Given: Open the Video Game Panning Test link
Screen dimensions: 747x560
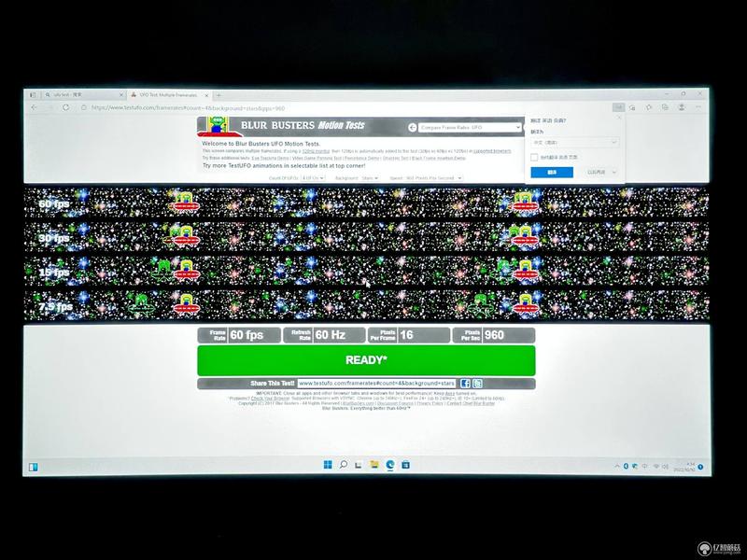Looking at the screenshot, I should 317,158.
